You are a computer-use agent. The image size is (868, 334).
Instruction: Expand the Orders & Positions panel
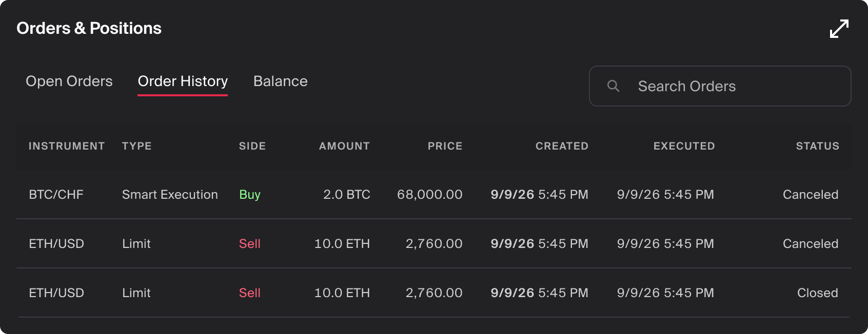click(839, 29)
